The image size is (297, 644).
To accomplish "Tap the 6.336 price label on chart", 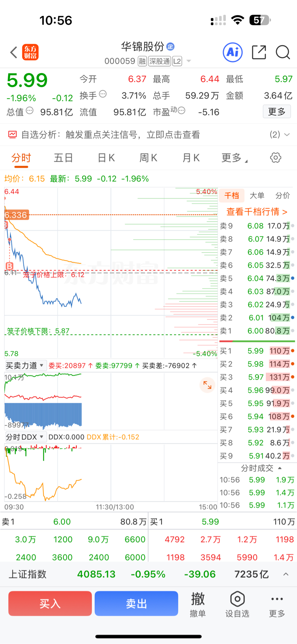I will (x=16, y=215).
